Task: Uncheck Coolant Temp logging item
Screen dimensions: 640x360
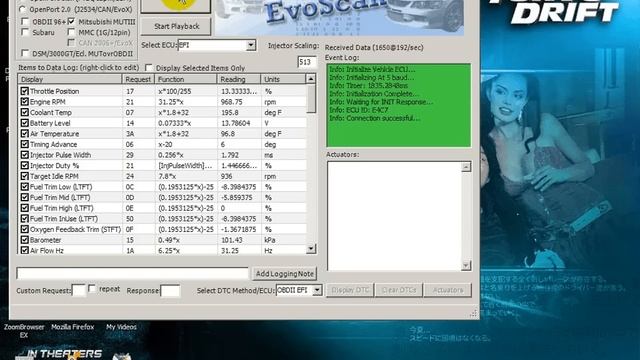Action: [x=24, y=112]
